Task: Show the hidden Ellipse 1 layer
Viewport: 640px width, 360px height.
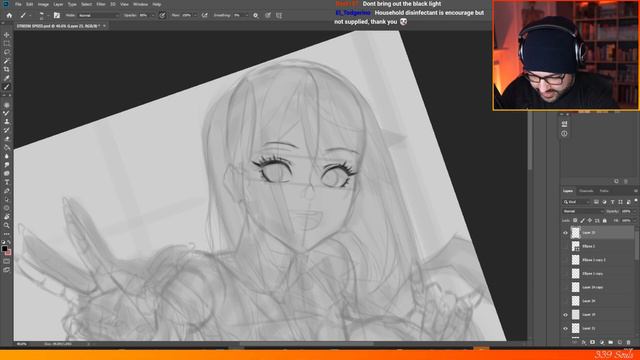Action: [565, 247]
